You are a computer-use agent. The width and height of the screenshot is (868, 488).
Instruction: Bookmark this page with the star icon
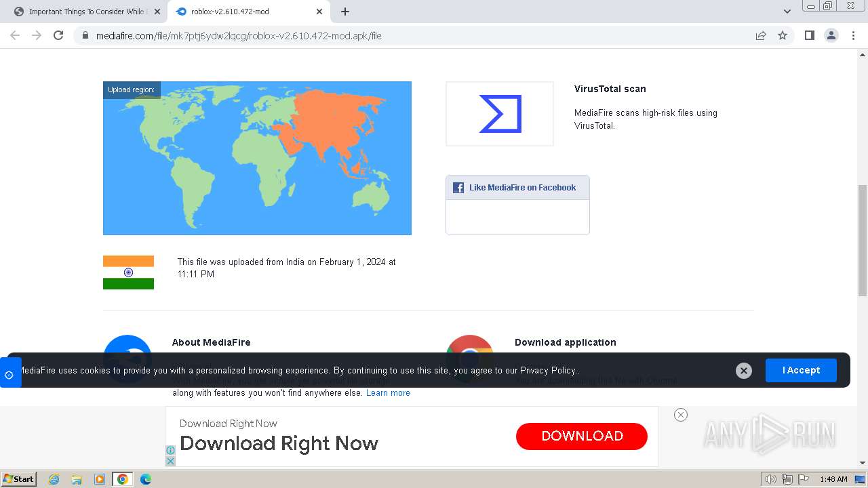click(783, 36)
